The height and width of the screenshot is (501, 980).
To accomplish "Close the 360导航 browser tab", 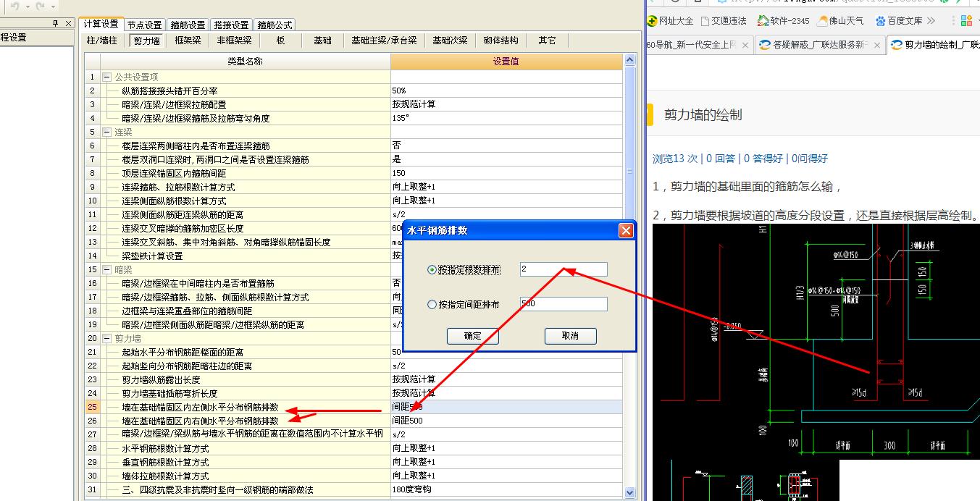I will tap(745, 45).
